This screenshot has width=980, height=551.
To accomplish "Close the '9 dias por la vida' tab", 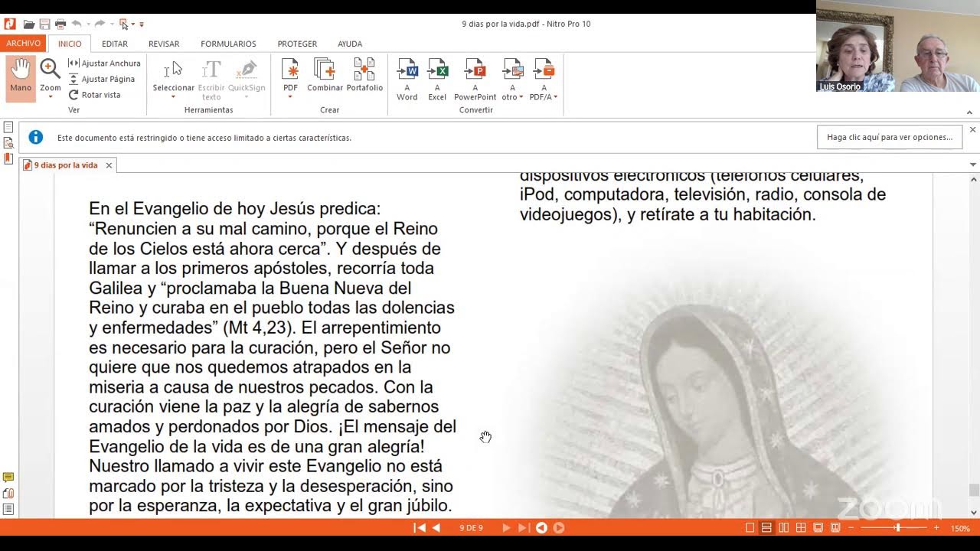I will point(109,165).
